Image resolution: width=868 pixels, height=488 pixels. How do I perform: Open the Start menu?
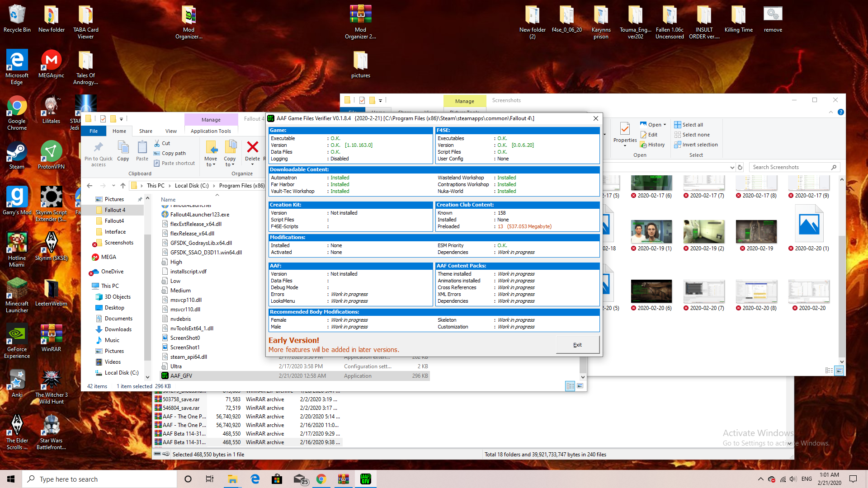[11, 479]
